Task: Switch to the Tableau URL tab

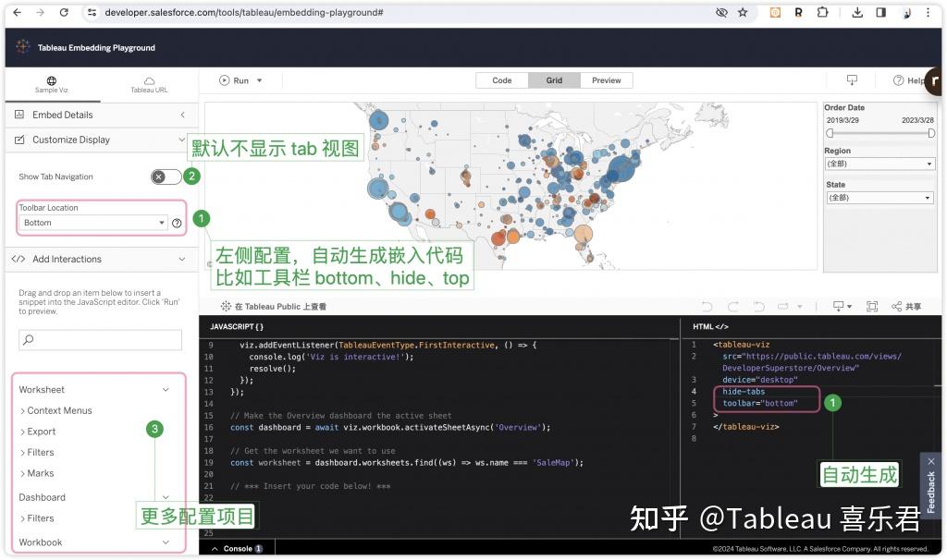Action: pos(149,85)
